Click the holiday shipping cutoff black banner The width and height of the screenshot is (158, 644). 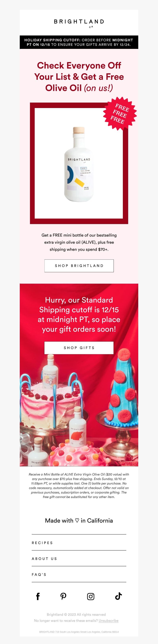[x=79, y=42]
